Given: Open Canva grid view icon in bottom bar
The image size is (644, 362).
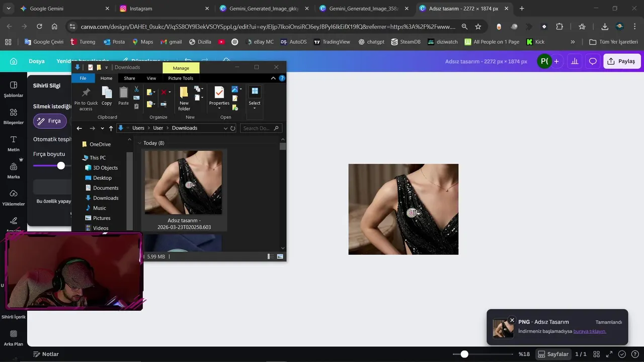Looking at the screenshot, I should (596, 354).
